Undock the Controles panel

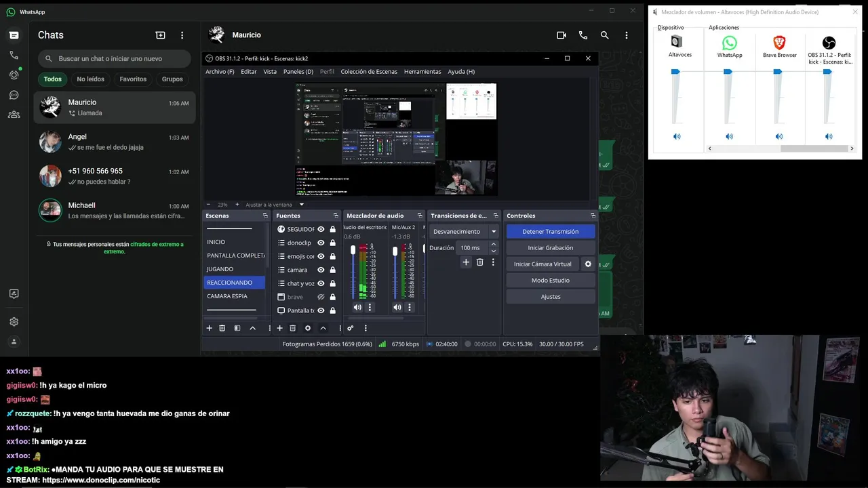pyautogui.click(x=593, y=216)
